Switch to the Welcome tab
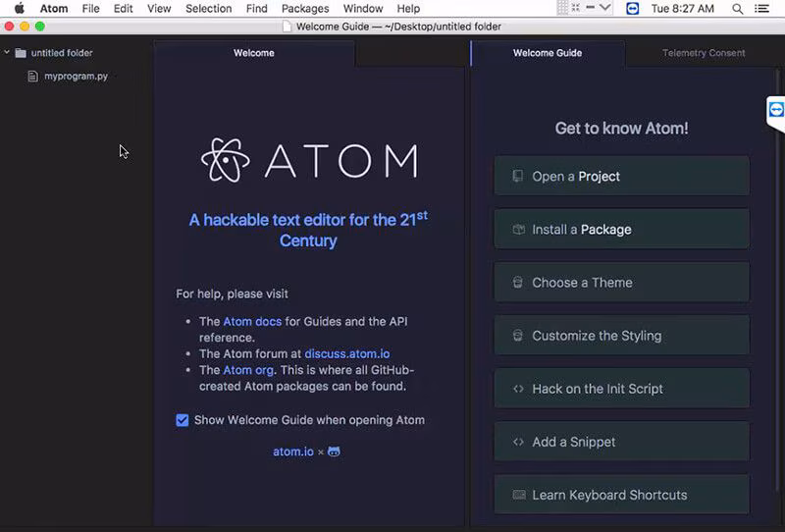Screen dimensions: 785x532 pyautogui.click(x=254, y=53)
